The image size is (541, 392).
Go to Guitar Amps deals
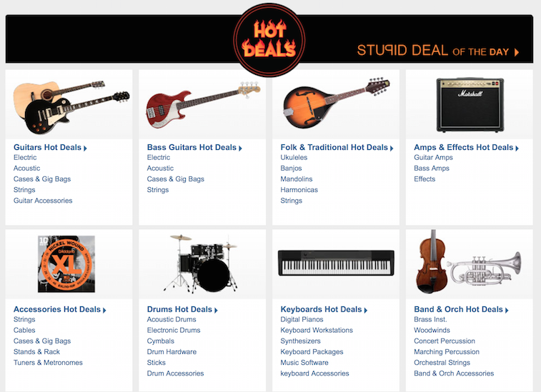tap(433, 158)
